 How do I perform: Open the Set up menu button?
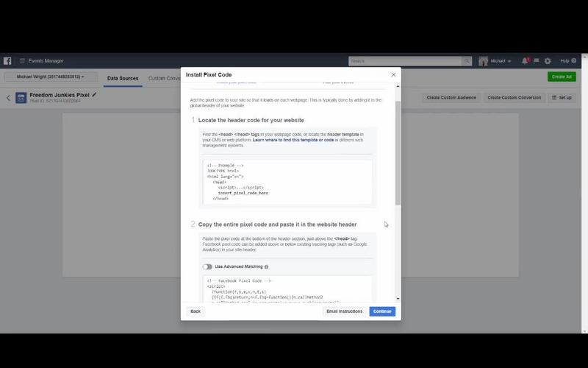(x=562, y=98)
